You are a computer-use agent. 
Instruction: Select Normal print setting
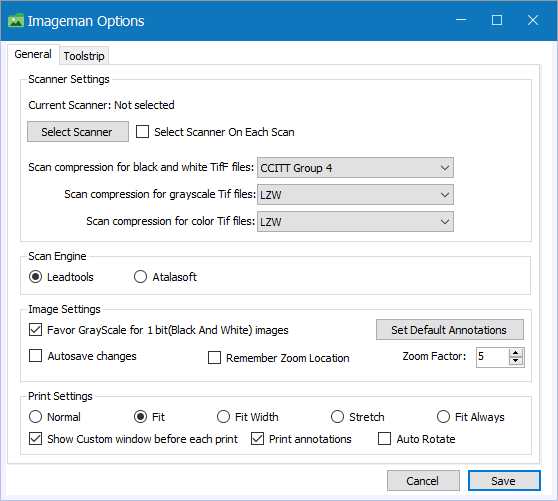pyautogui.click(x=36, y=417)
